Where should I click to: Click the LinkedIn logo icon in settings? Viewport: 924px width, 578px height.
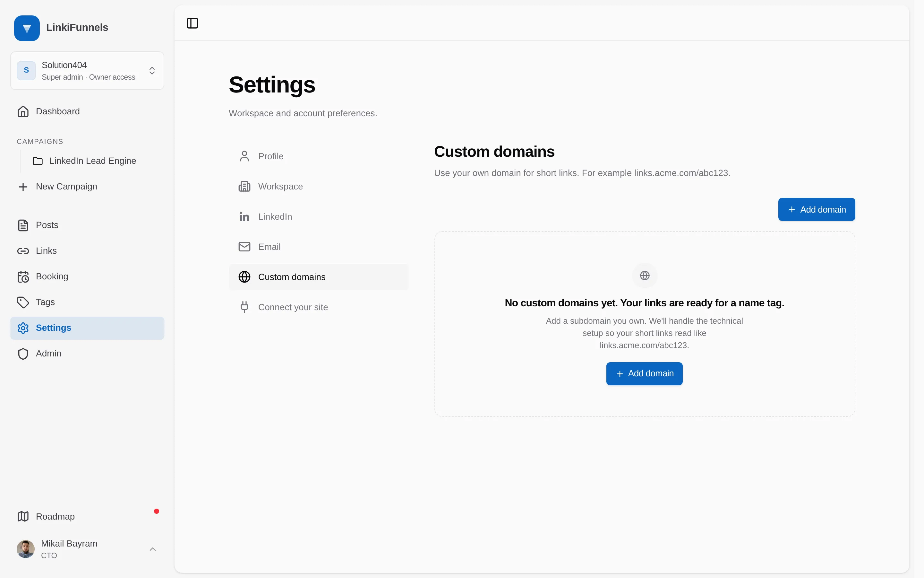click(x=244, y=216)
